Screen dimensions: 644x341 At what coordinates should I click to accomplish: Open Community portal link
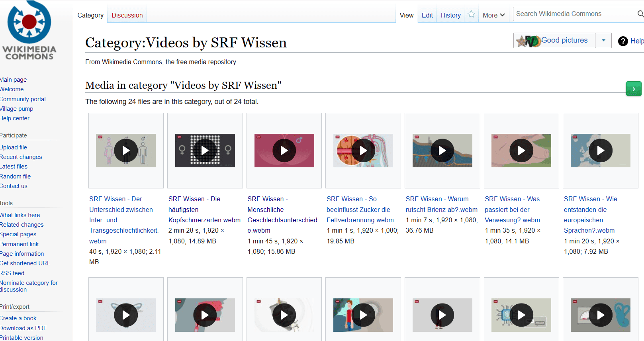pos(23,99)
